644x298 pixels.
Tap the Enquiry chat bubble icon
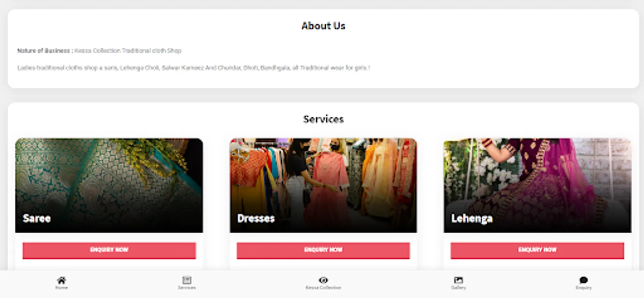pyautogui.click(x=584, y=280)
